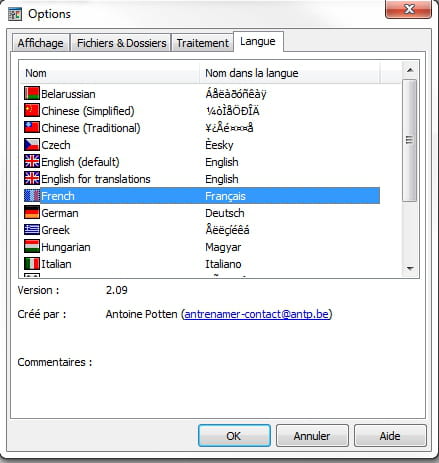Image resolution: width=439 pixels, height=463 pixels.
Task: Sort by the Nom column header
Action: click(x=110, y=73)
